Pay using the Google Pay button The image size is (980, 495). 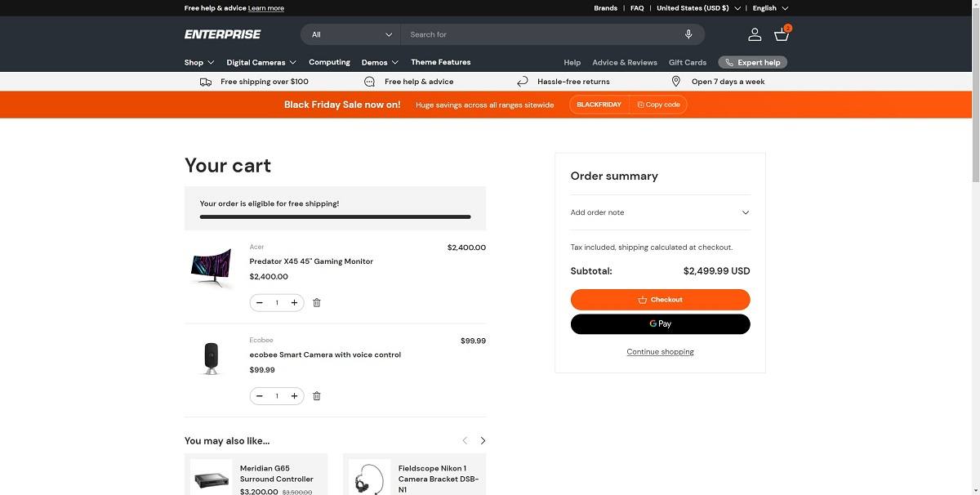[660, 323]
